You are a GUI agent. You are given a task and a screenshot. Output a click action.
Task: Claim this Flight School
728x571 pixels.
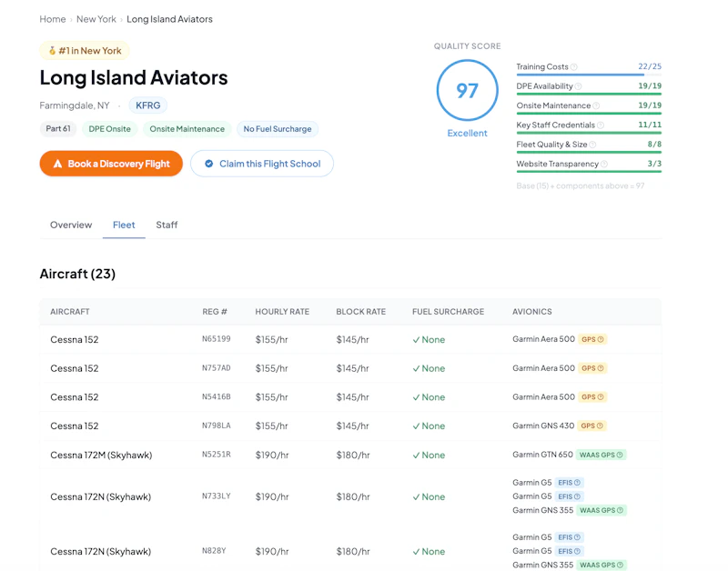pyautogui.click(x=262, y=164)
